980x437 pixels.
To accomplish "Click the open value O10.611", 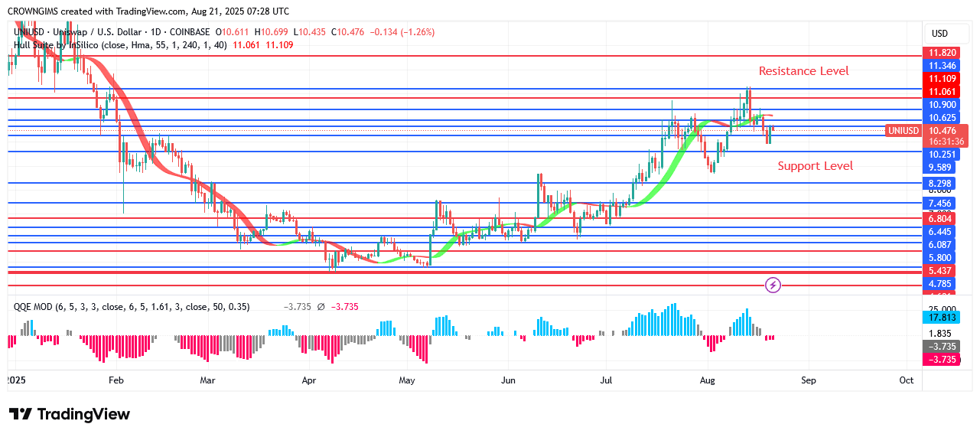I will [x=233, y=32].
